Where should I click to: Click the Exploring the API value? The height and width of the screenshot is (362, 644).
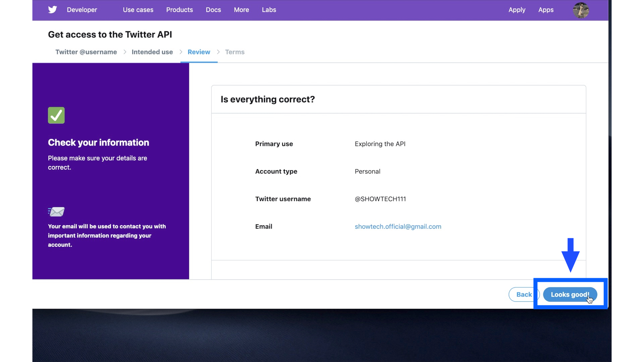tap(380, 144)
